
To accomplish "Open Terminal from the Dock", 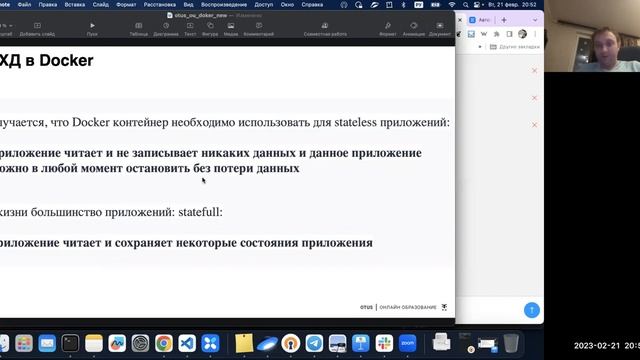I will coord(70,343).
